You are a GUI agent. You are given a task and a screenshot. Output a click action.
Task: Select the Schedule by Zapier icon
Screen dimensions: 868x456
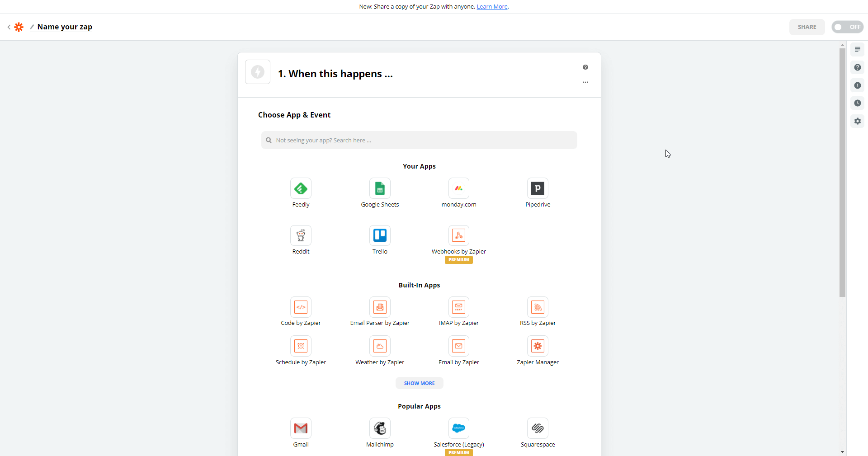(301, 346)
